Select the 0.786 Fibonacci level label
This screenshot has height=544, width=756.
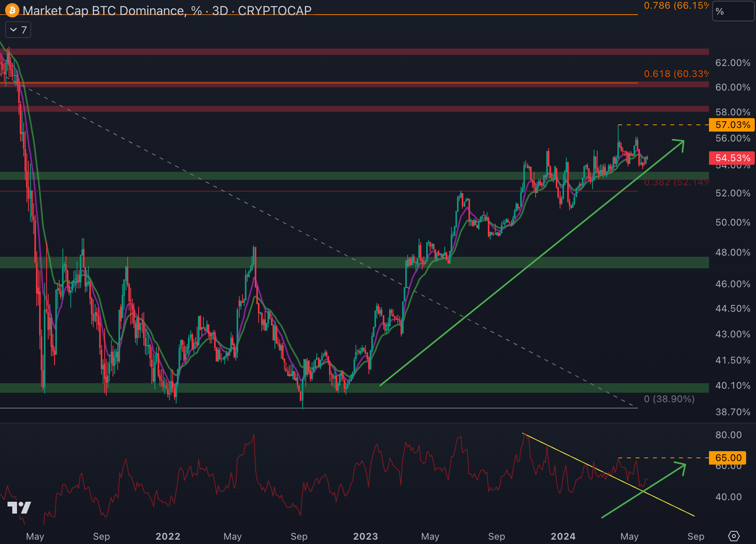tap(676, 6)
